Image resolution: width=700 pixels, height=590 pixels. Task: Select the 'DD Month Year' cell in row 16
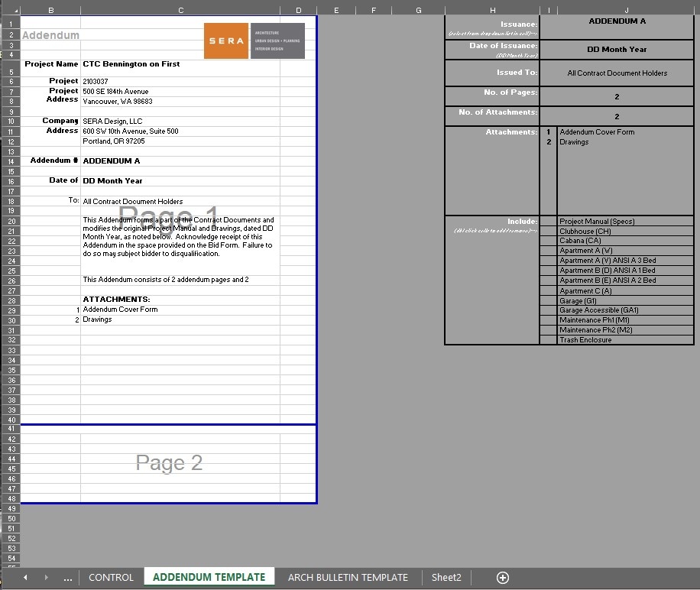[180, 181]
